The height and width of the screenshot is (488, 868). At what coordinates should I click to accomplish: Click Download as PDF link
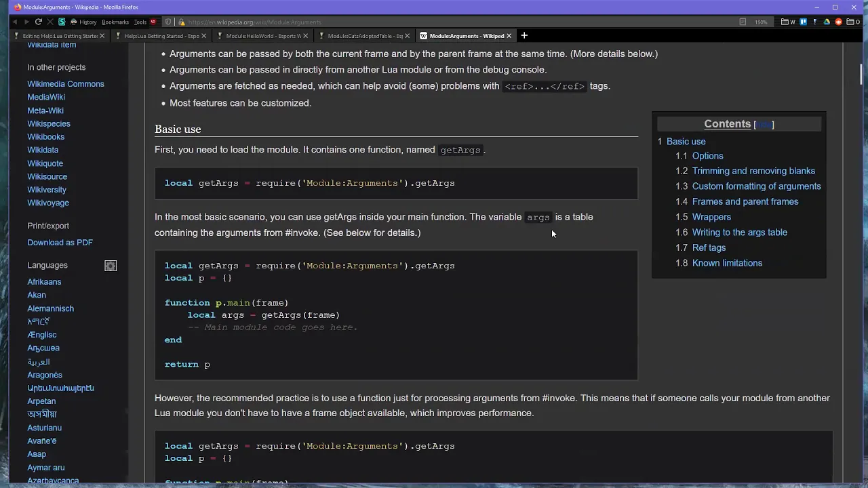click(x=60, y=243)
